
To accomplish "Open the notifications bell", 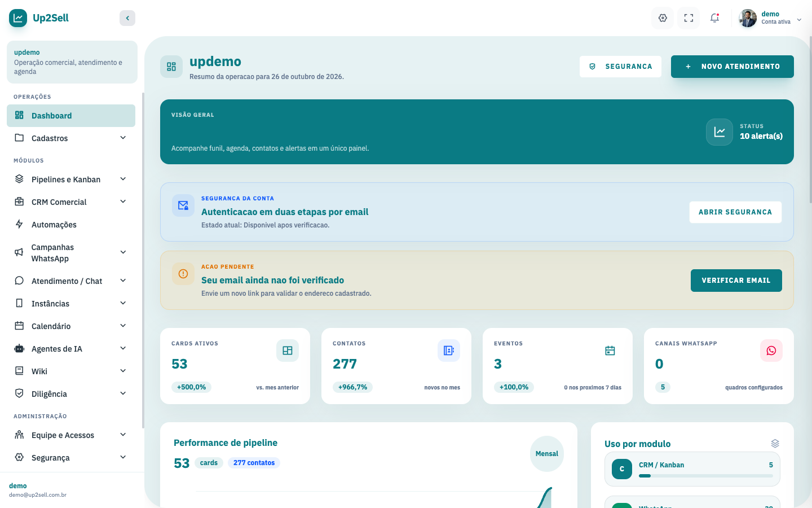I will click(714, 18).
